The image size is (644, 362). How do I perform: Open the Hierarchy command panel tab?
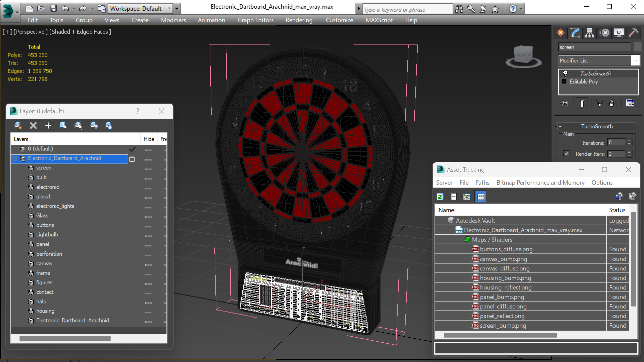click(589, 33)
